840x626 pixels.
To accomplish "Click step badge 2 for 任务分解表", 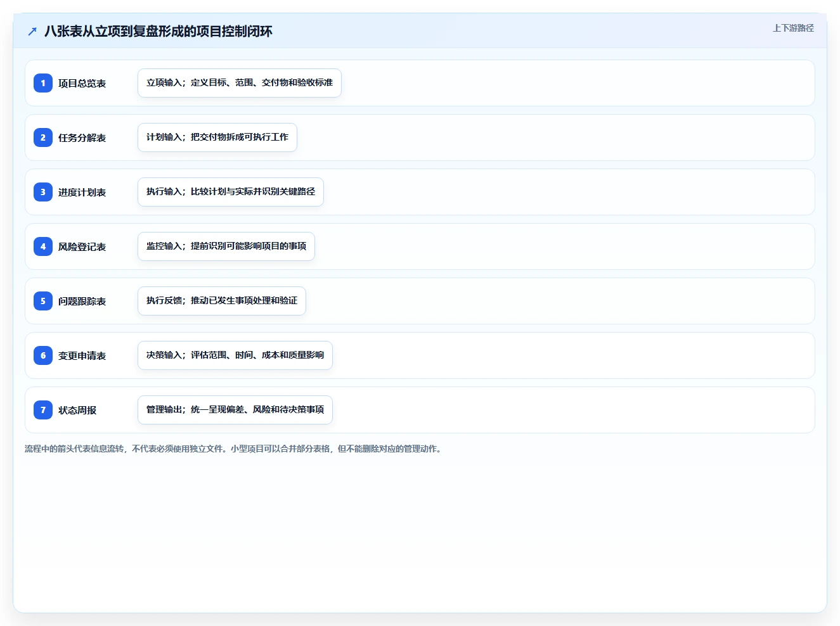I will [x=43, y=137].
